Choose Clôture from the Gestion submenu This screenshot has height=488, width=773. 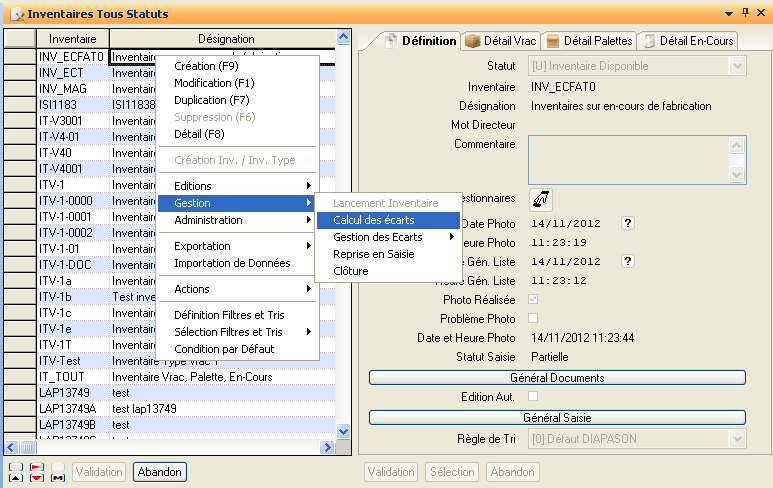tap(351, 271)
